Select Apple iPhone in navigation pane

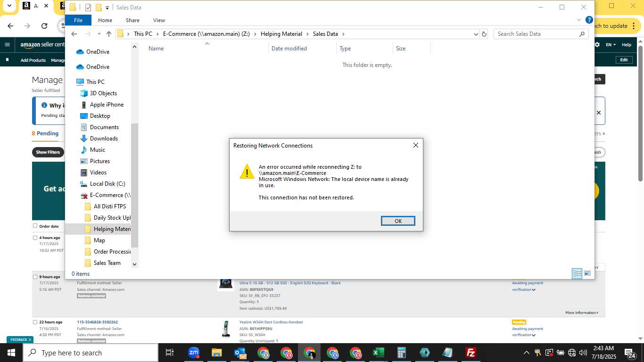coord(107,105)
